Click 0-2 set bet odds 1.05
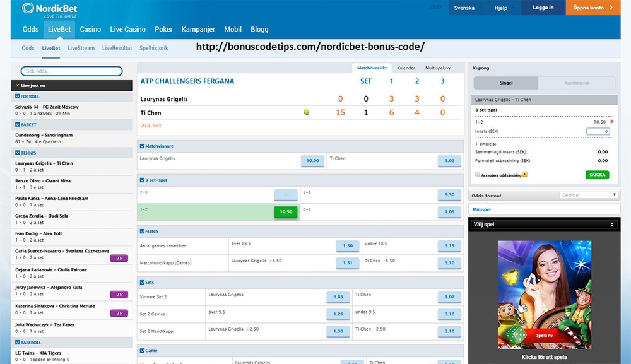 pos(449,212)
